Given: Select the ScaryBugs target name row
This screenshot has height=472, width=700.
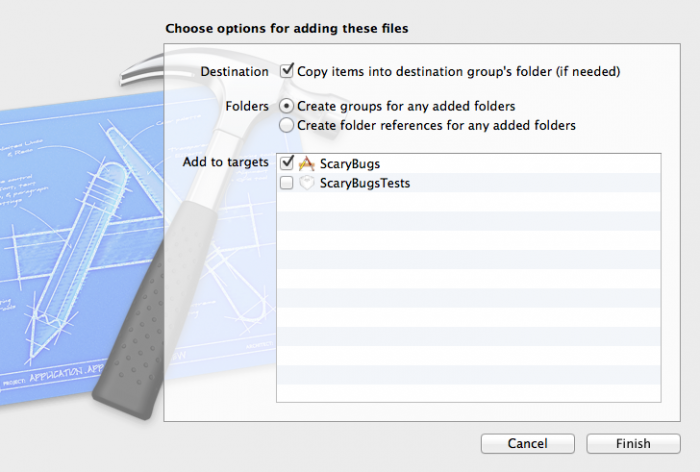Looking at the screenshot, I should [469, 163].
